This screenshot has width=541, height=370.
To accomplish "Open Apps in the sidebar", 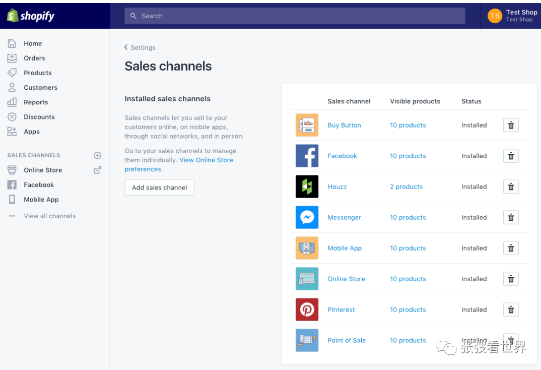I will click(31, 132).
